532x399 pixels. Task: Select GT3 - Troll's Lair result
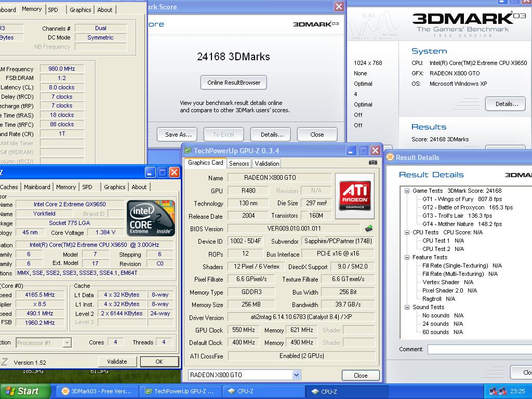tap(457, 216)
